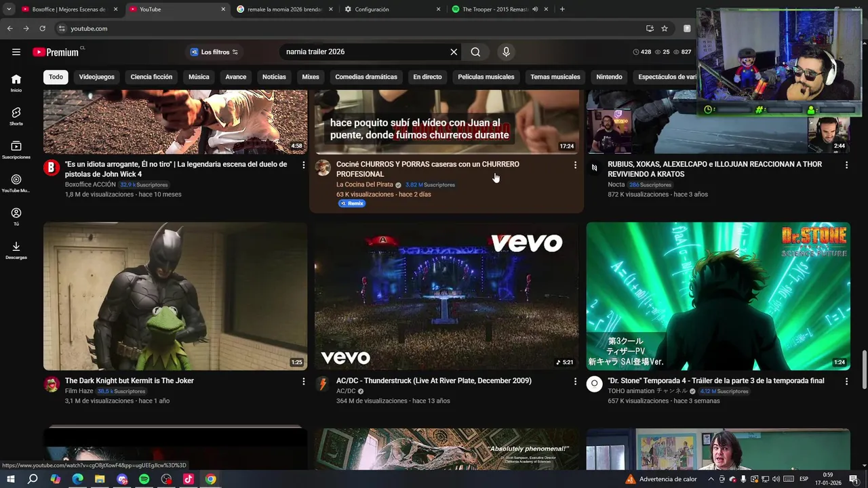Select the Todo filter chip
This screenshot has width=868, height=488.
pyautogui.click(x=56, y=77)
